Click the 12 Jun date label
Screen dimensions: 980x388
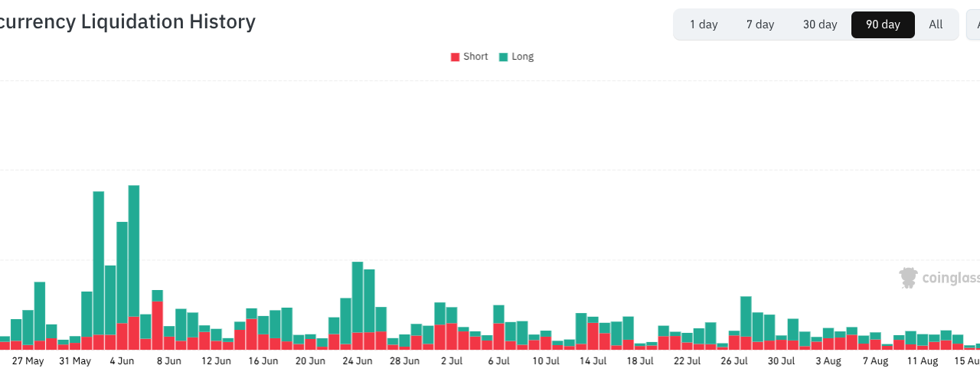(216, 361)
